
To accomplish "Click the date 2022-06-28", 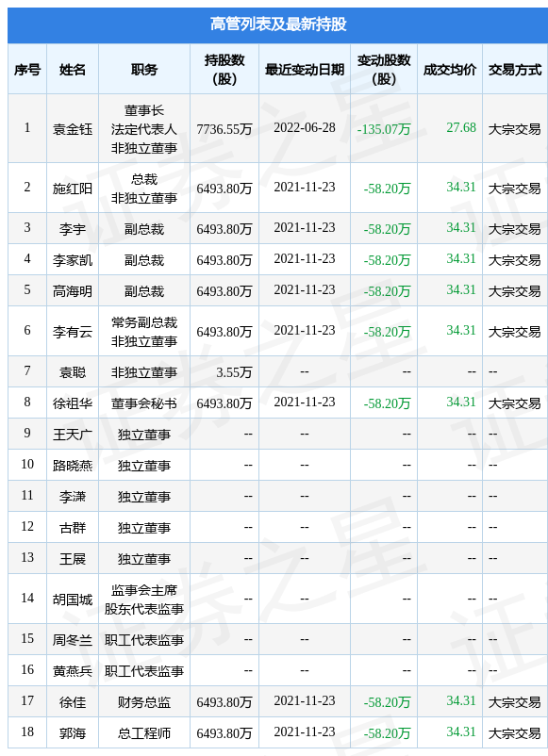I will click(305, 128).
